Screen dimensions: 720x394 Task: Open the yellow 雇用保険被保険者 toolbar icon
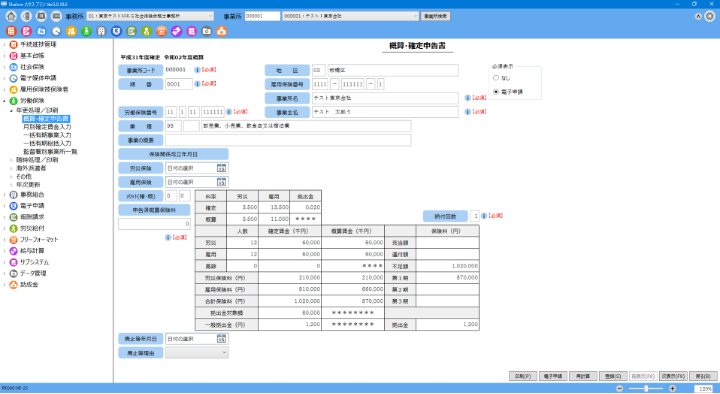[71, 31]
